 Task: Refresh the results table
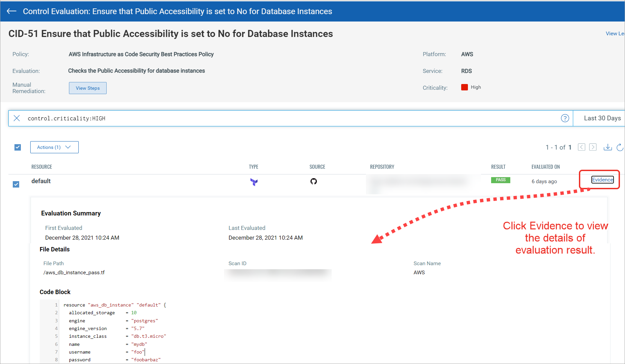tap(620, 147)
